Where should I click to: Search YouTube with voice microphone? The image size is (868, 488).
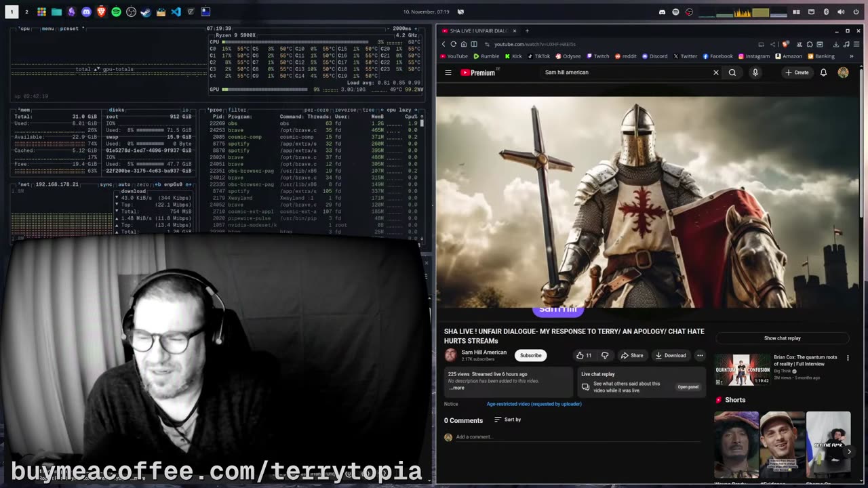pos(755,73)
